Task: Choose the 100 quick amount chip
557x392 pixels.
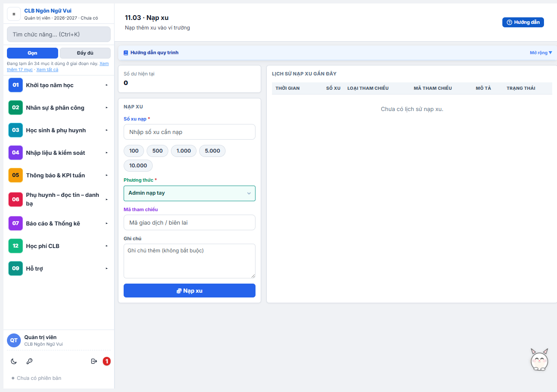Action: pyautogui.click(x=134, y=151)
